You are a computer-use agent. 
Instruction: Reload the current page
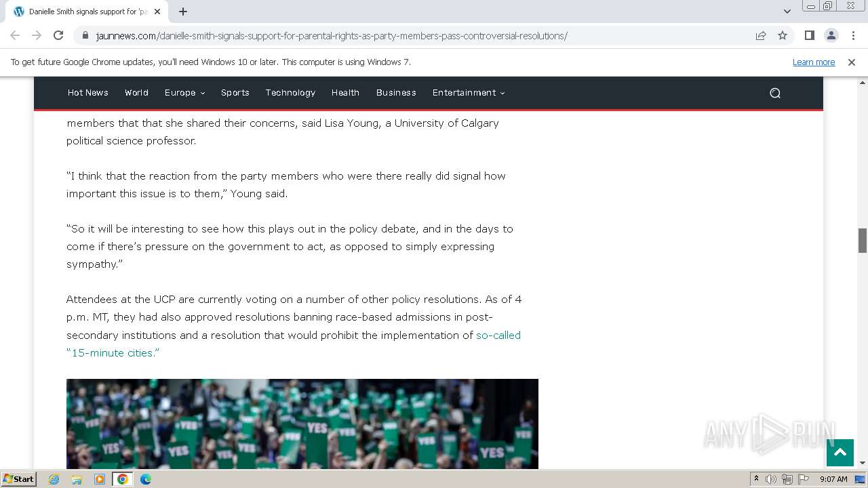58,35
